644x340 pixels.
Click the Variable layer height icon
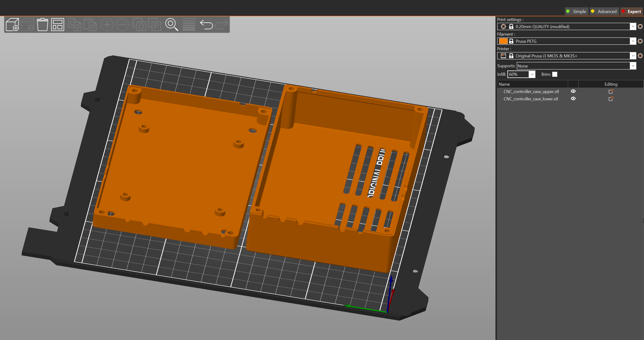(x=189, y=24)
